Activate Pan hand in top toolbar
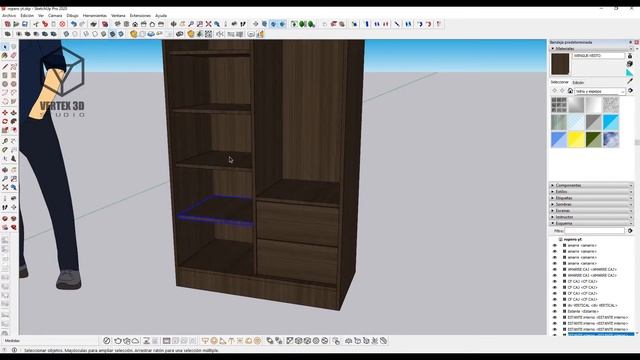The height and width of the screenshot is (360, 640). point(182,24)
